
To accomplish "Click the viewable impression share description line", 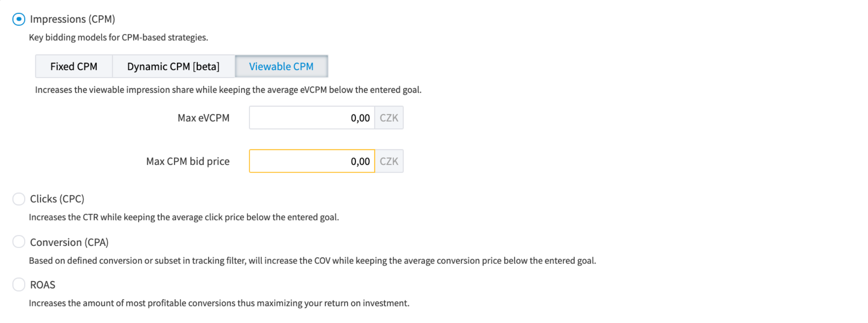I will 228,90.
